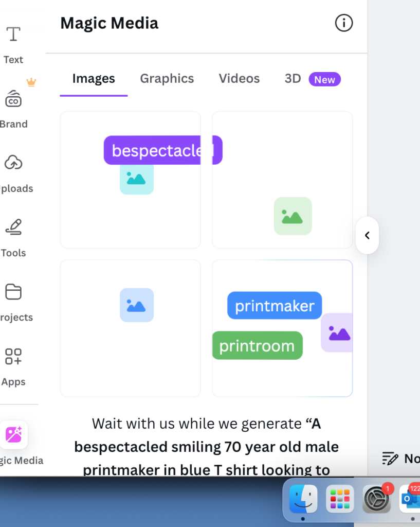This screenshot has height=527, width=420.
Task: Open Outlook from the Dock
Action: (410, 499)
